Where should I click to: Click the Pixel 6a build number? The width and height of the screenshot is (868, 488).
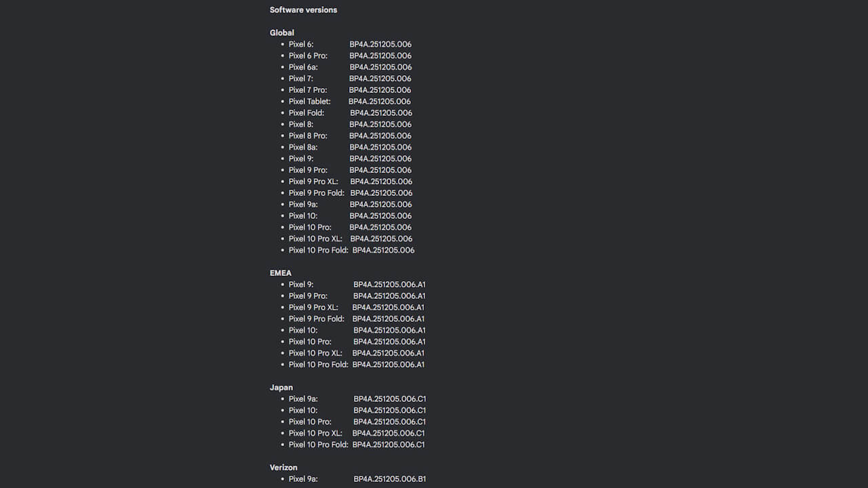point(380,67)
